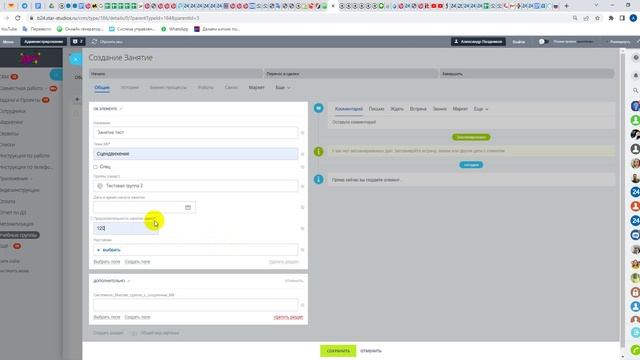The width and height of the screenshot is (640, 360).
Task: Click the help question mark icon in the right sidebar
Action: click(x=635, y=58)
